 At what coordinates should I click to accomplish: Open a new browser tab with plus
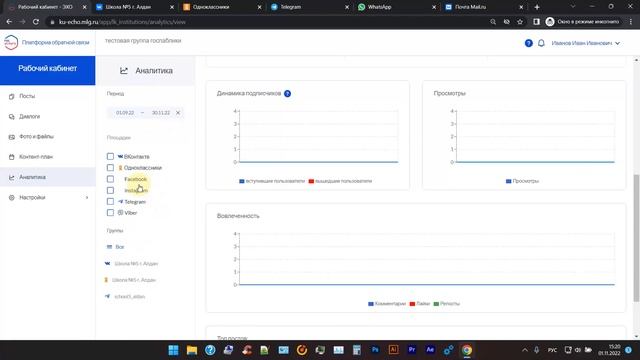[x=537, y=7]
